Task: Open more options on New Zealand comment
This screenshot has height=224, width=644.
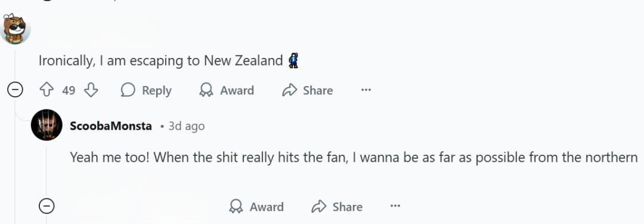Action: point(366,90)
